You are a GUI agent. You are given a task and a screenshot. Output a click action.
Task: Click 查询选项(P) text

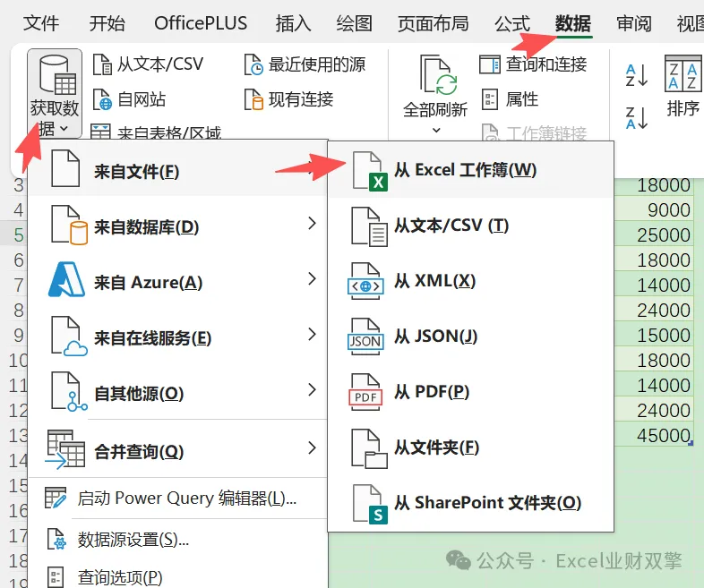(x=120, y=577)
